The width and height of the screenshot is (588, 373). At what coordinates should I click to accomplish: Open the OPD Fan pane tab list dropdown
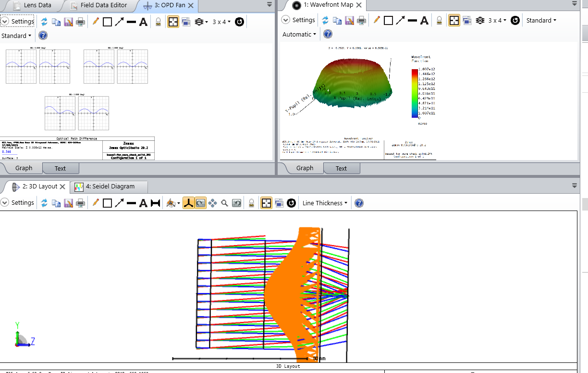(x=269, y=4)
